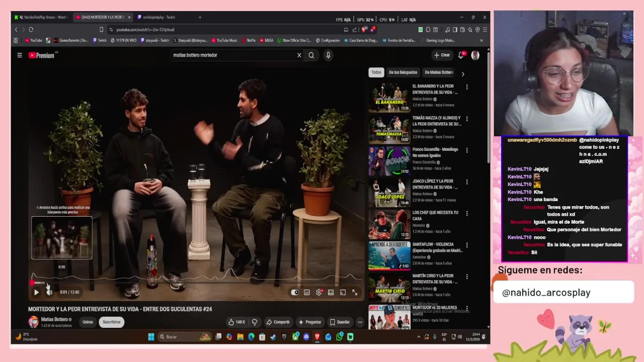This screenshot has width=644, height=362.
Task: Click the taskbar Buscar search box
Action: pyautogui.click(x=184, y=337)
